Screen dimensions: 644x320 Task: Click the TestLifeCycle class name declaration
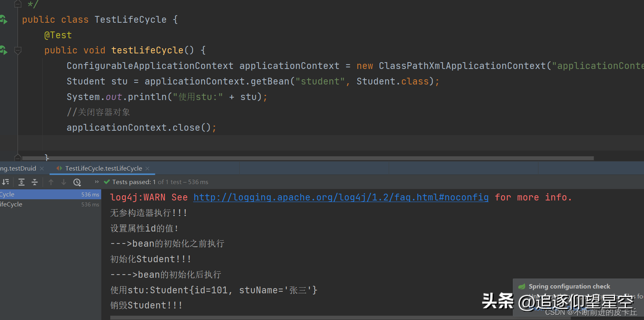pos(131,20)
